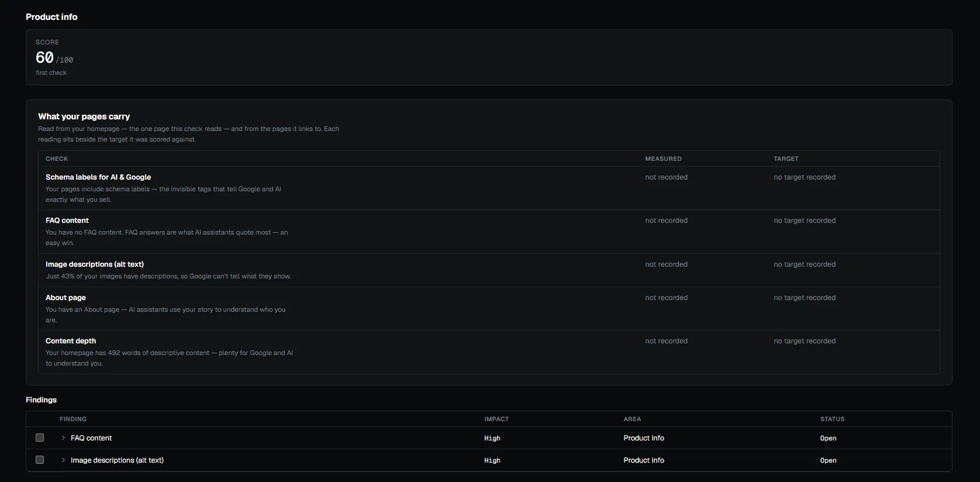Click the Product info page heading
Viewport: 980px width, 482px height.
pyautogui.click(x=51, y=17)
